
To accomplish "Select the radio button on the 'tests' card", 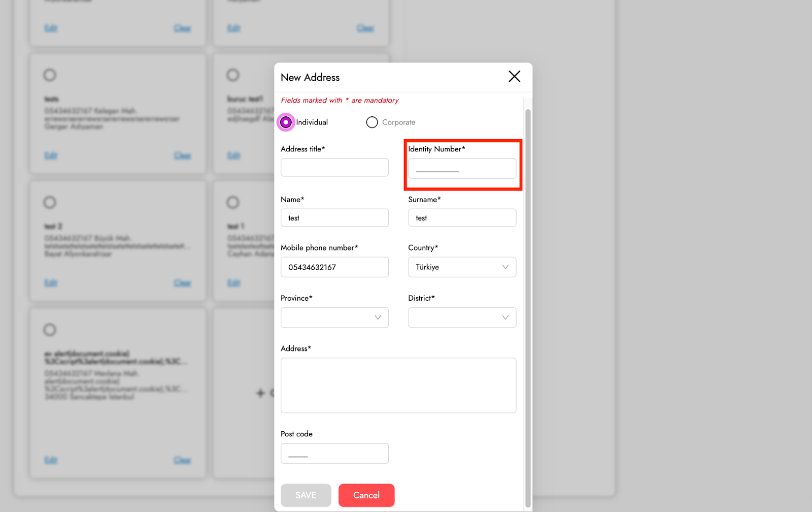I will (x=50, y=75).
